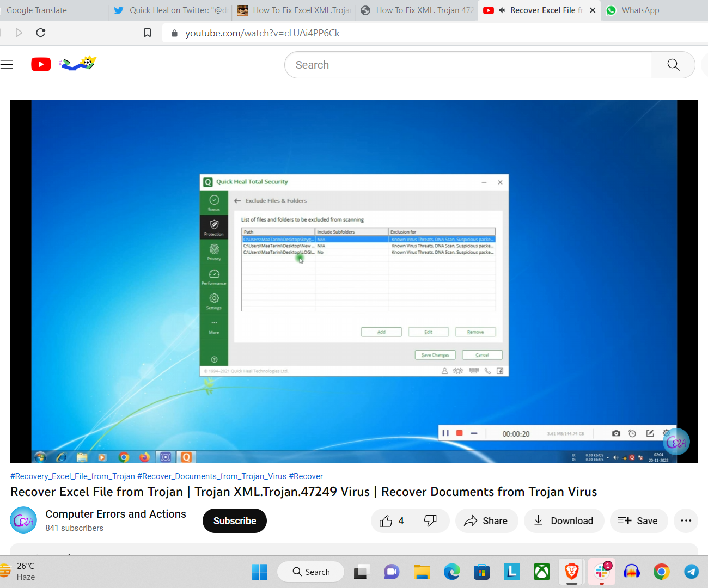Click the YouTube search input field
708x588 pixels.
[x=468, y=65]
